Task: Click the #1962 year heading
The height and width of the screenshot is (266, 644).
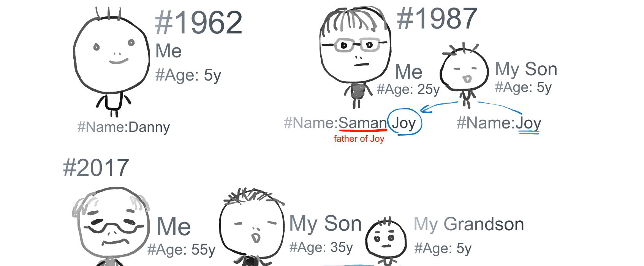Action: pyautogui.click(x=199, y=23)
